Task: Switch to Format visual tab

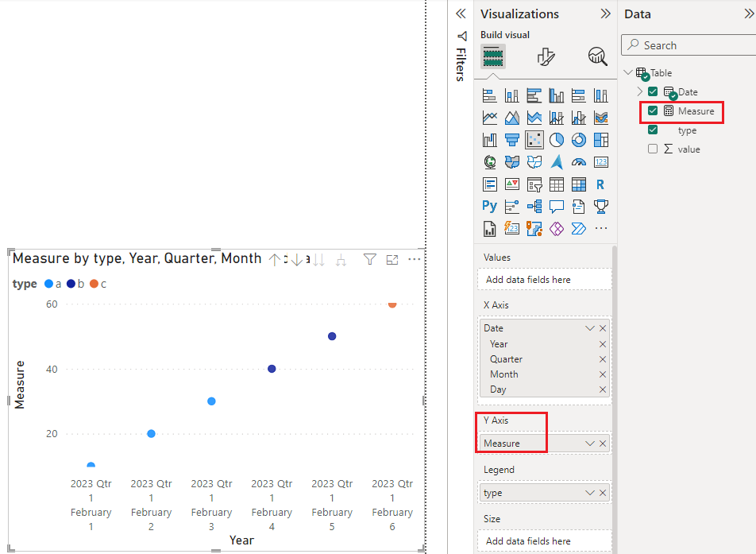Action: 546,56
